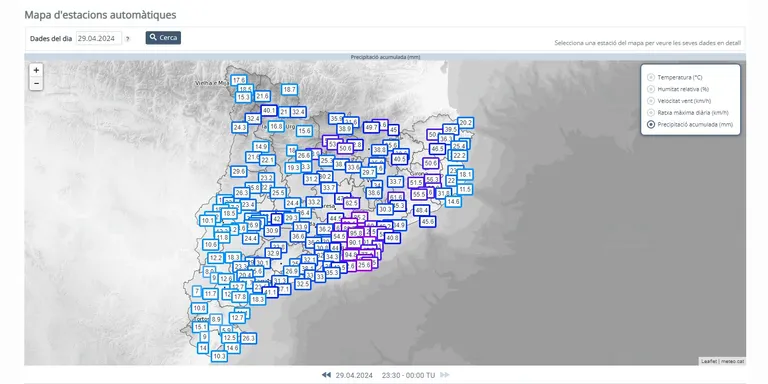This screenshot has width=768, height=384.
Task: Select the station showing 15.3 mm
Action: pos(243,97)
